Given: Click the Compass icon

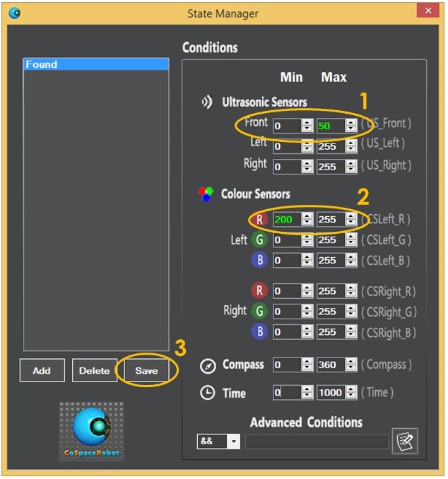Looking at the screenshot, I should 207,366.
